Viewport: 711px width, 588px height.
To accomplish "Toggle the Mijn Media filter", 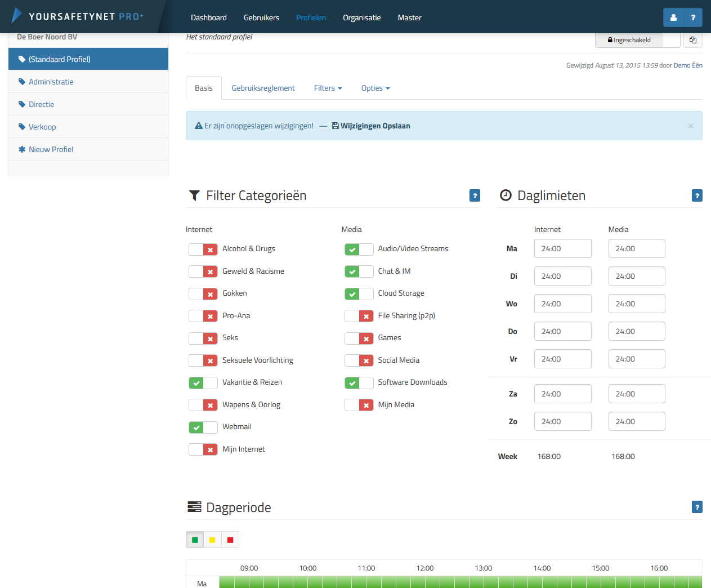I will [359, 406].
